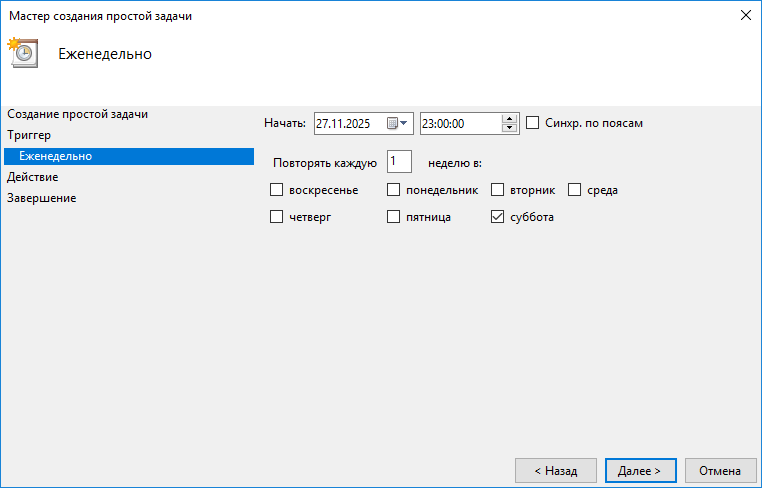Uncheck the суббота checkbox
The image size is (762, 488).
497,216
